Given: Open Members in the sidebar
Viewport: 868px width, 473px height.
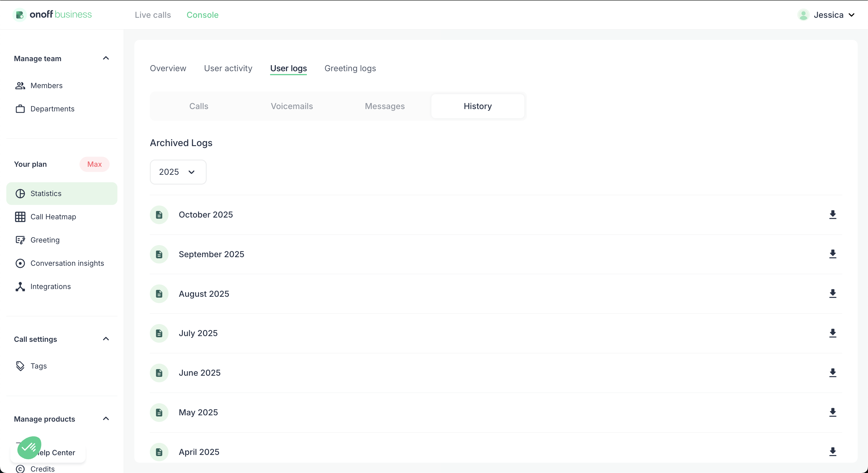Looking at the screenshot, I should pos(62,86).
